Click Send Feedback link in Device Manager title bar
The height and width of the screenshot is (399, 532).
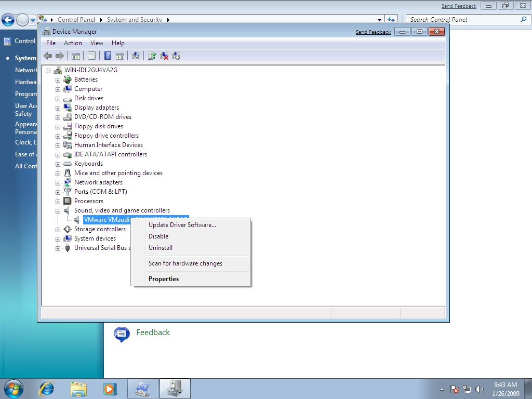[x=373, y=32]
